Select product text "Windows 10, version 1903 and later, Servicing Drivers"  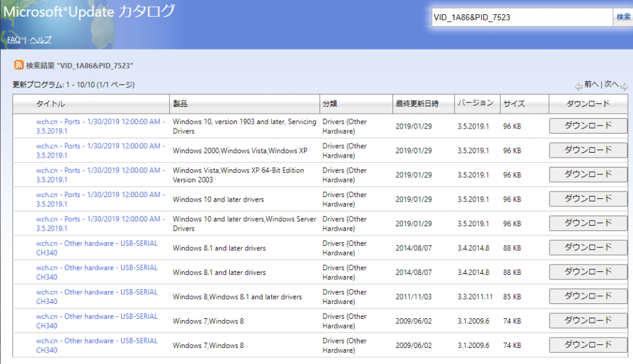click(245, 126)
